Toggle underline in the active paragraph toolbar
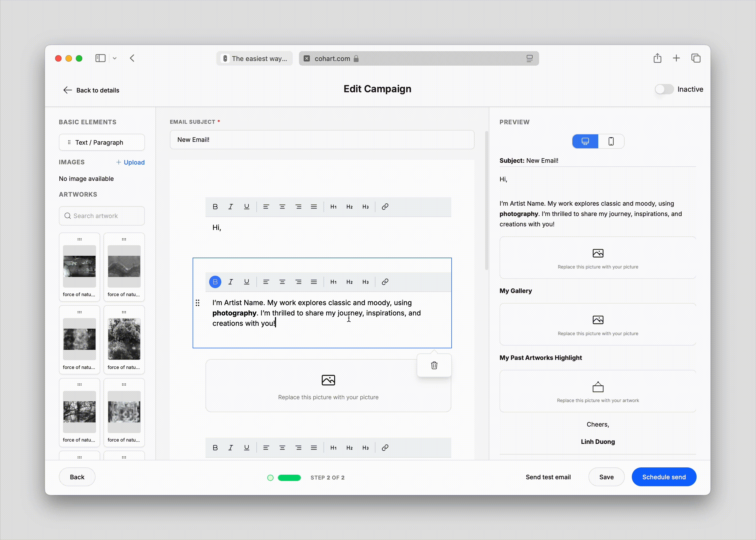Image resolution: width=756 pixels, height=540 pixels. (247, 282)
